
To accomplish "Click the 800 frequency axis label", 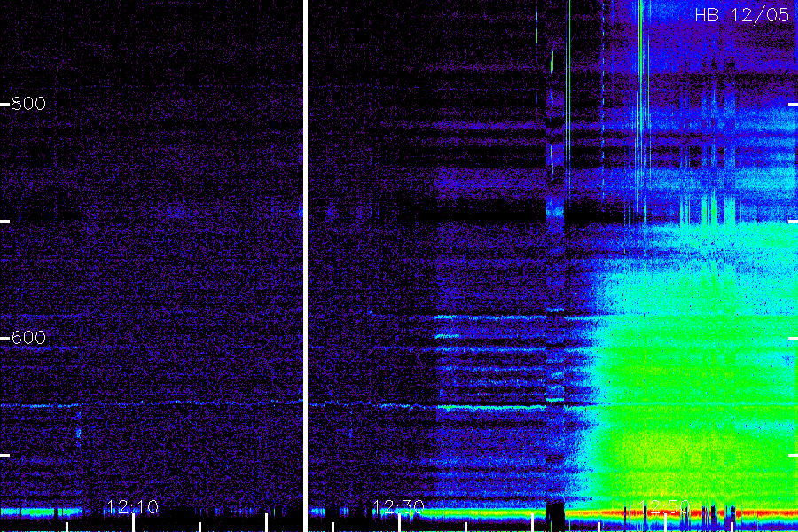I will 28,104.
